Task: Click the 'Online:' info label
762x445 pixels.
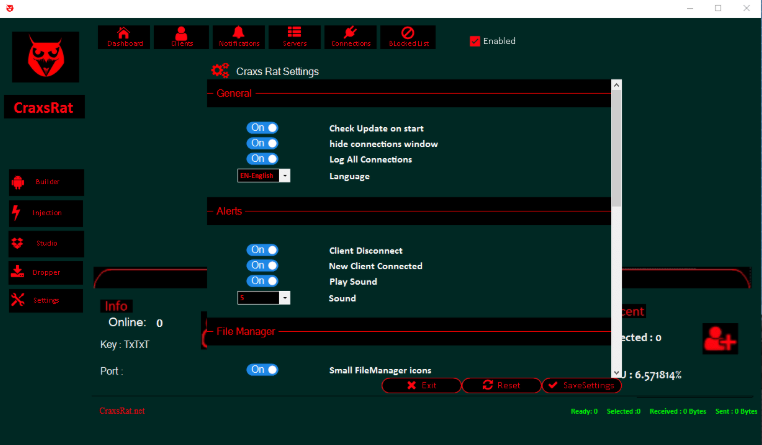Action: 127,323
